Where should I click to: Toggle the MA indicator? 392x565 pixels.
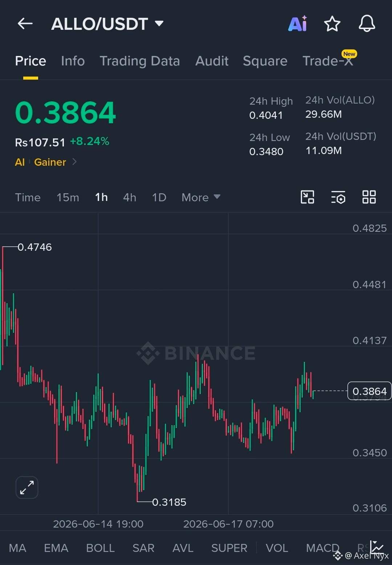click(x=17, y=548)
